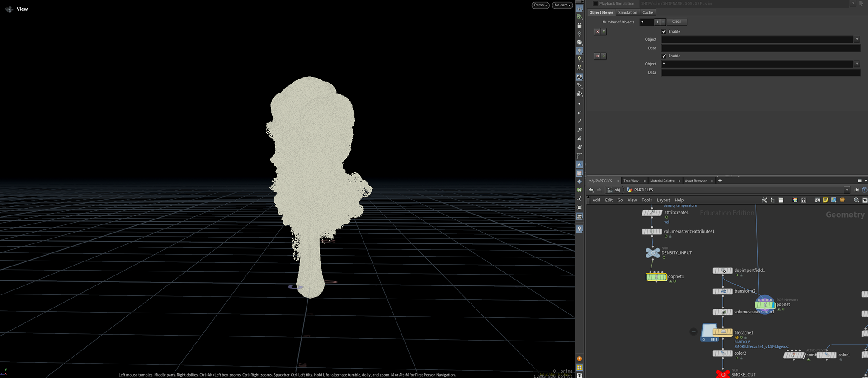
Task: Toggle Enable checkbox for first object
Action: click(x=664, y=32)
